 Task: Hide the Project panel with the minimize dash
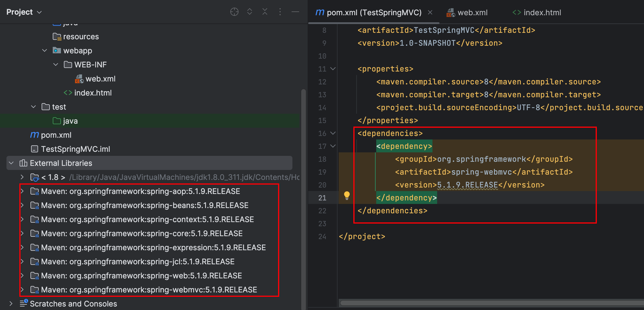pyautogui.click(x=295, y=12)
